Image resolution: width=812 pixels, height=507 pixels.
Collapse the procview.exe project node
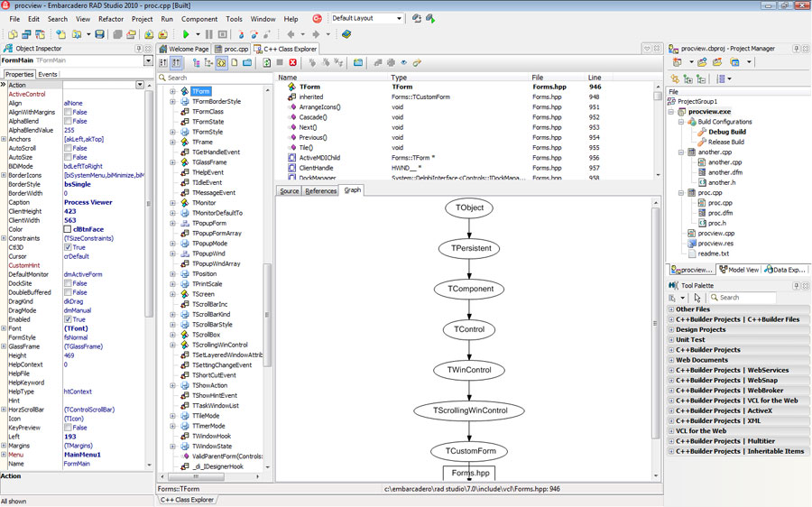tap(671, 111)
